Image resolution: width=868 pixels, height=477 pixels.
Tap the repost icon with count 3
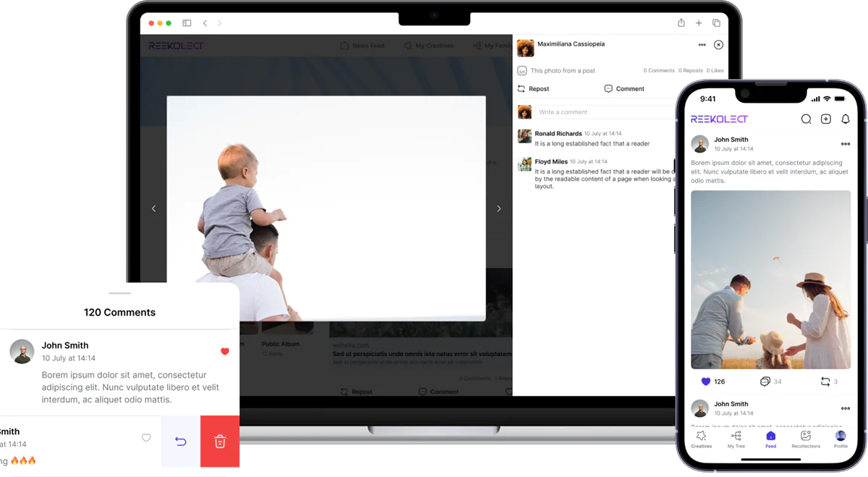825,381
